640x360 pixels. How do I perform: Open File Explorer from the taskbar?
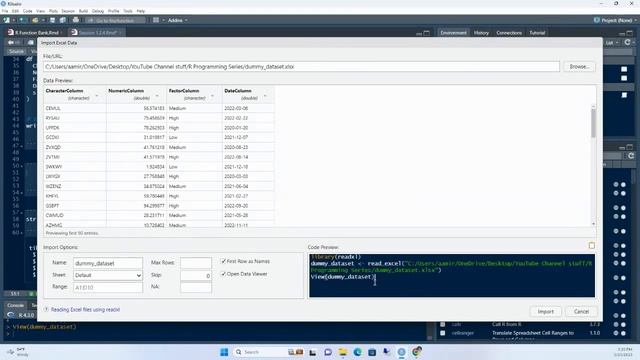click(x=342, y=352)
